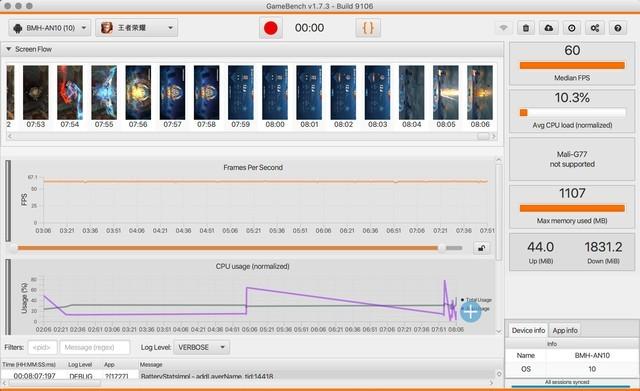Collapse the Screen Flow section
The image size is (640, 391).
(x=8, y=49)
